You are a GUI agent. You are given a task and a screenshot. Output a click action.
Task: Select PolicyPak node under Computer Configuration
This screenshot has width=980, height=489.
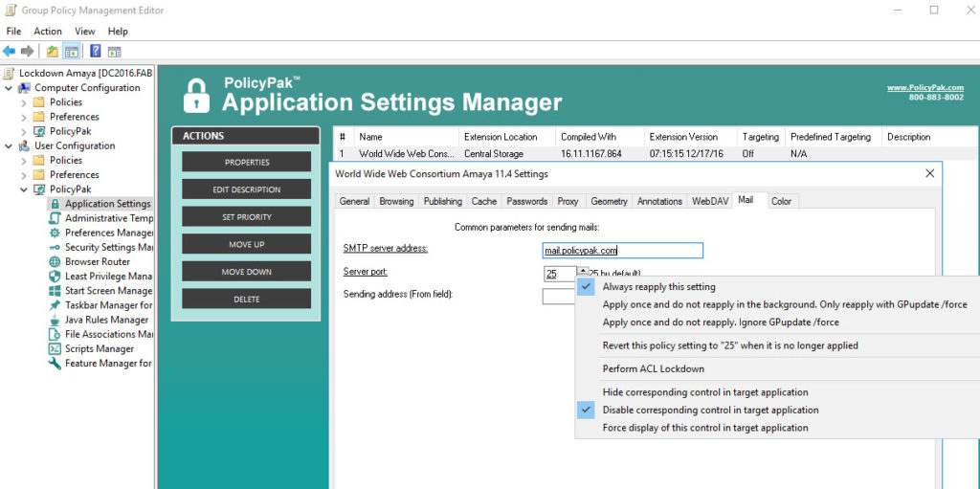62,131
